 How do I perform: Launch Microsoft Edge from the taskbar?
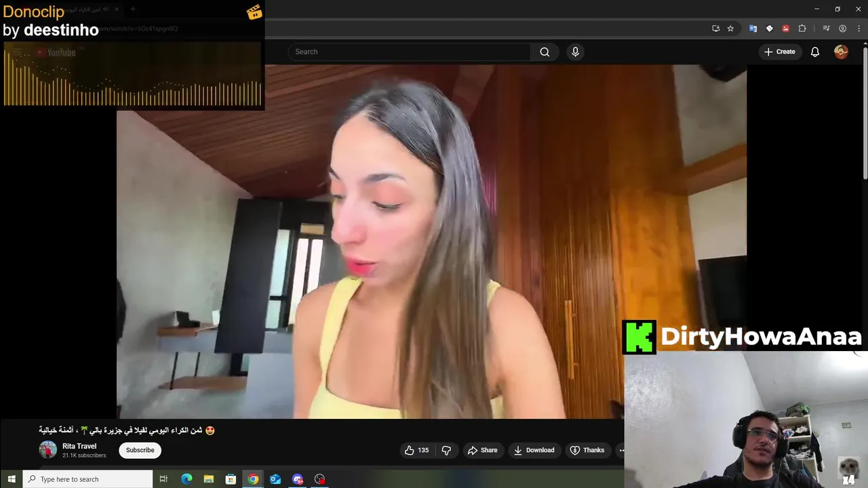[x=186, y=479]
